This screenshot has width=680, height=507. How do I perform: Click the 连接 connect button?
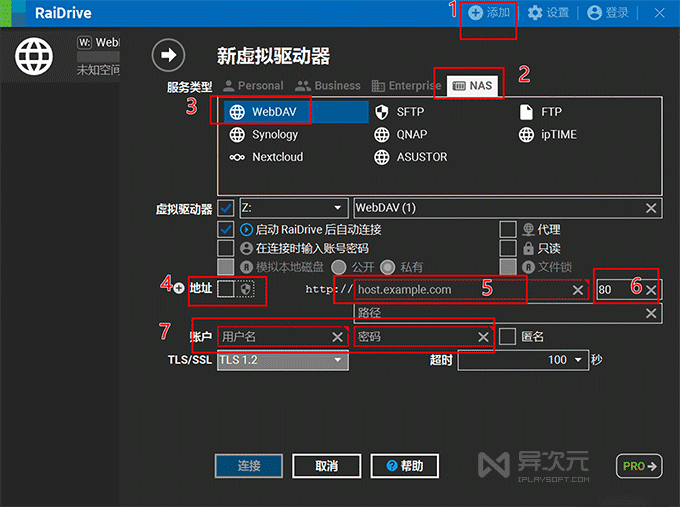point(249,466)
